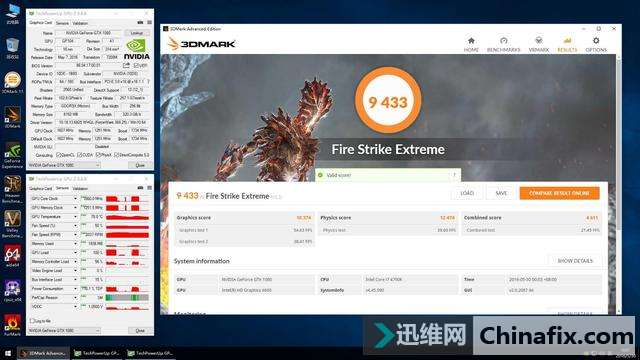Viewport: 640px width, 360px height.
Task: Switch to the Results tab in 3DMark
Action: click(567, 44)
